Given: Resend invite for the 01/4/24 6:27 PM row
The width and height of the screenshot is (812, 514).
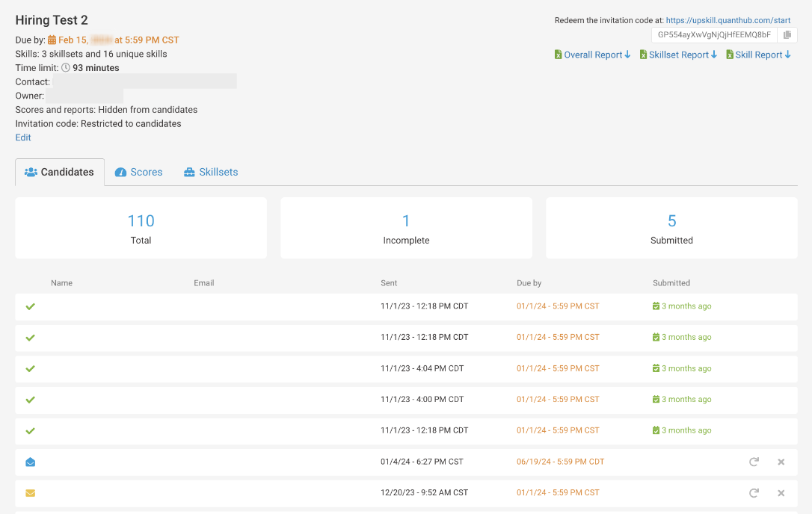Looking at the screenshot, I should click(x=754, y=462).
